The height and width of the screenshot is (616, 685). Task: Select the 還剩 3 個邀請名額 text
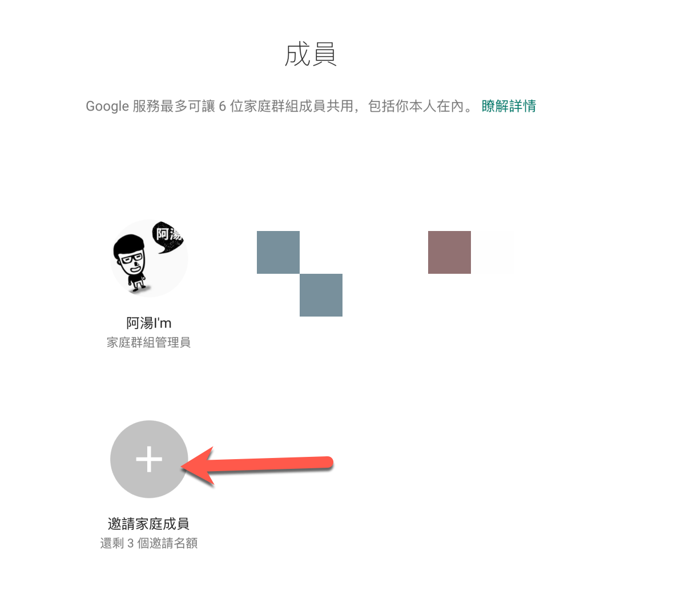[x=149, y=543]
